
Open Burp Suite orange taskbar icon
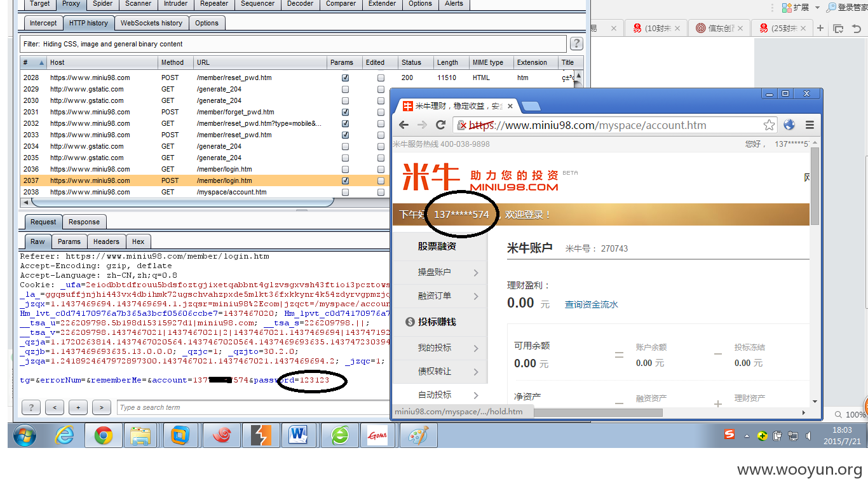click(x=261, y=435)
